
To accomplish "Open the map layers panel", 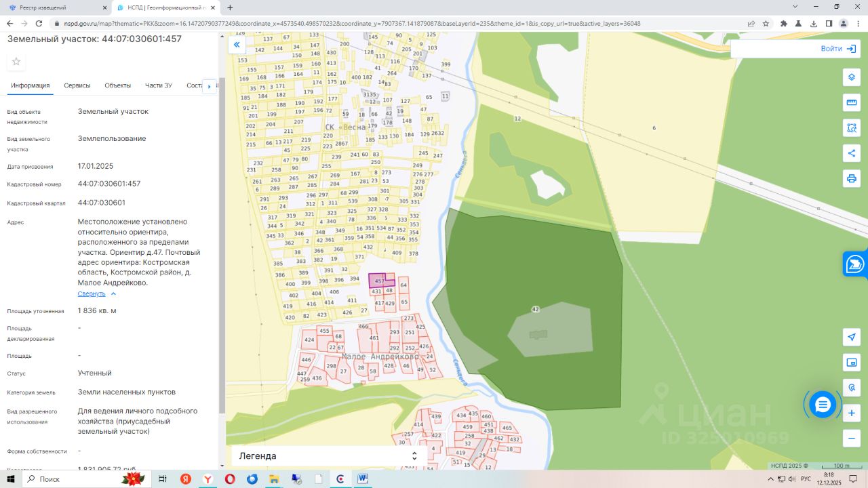I will tap(851, 77).
